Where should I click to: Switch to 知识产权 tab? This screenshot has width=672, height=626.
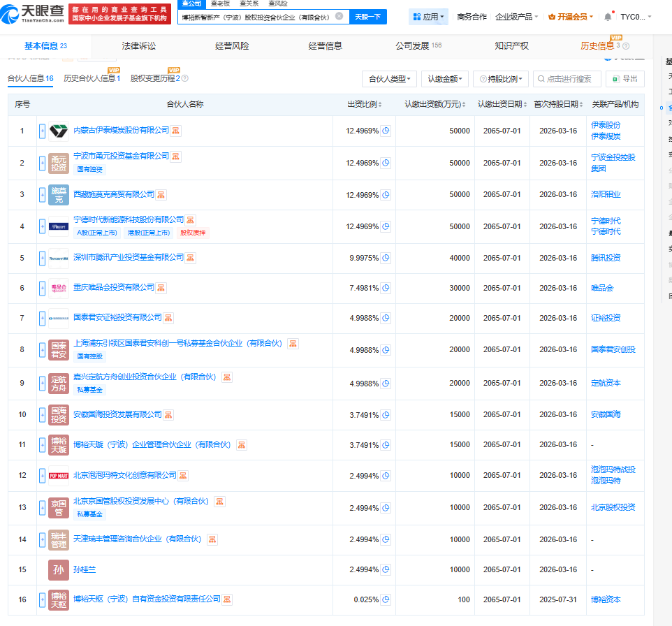tap(512, 46)
